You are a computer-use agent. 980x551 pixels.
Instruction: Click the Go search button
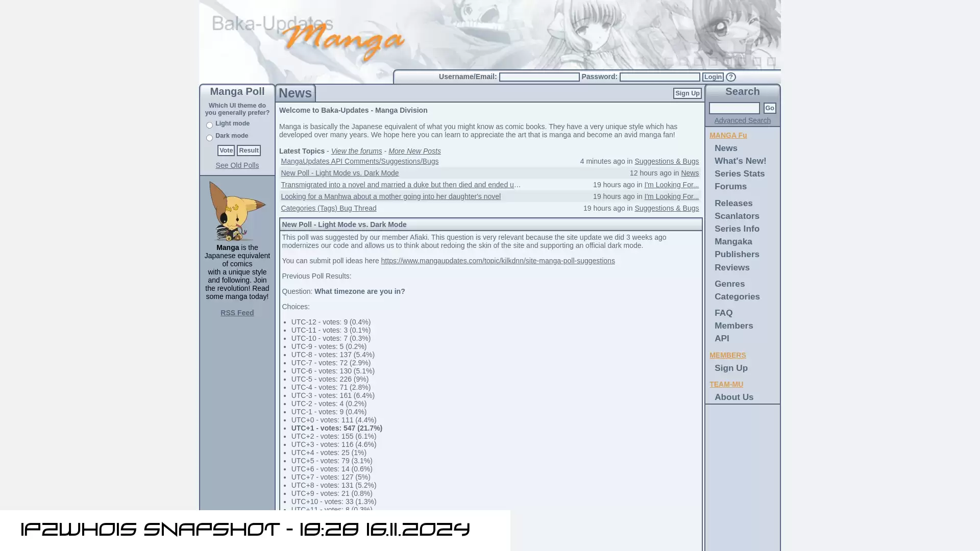point(770,108)
